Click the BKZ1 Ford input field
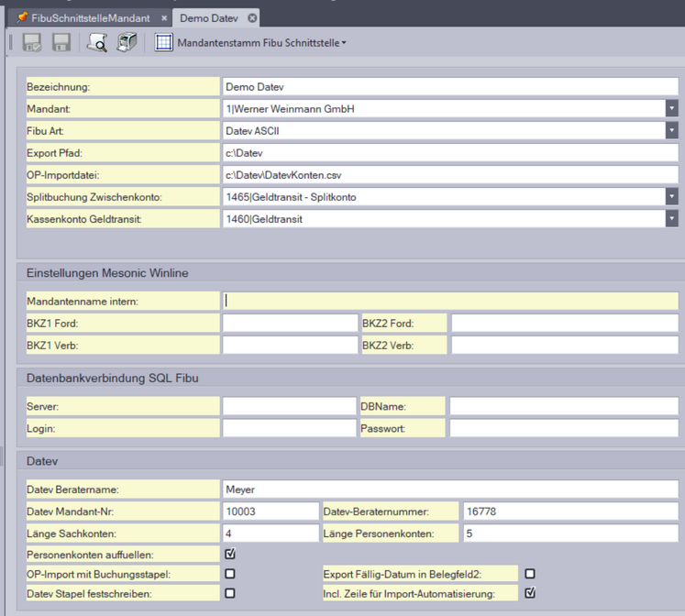Image resolution: width=685 pixels, height=616 pixels. click(290, 323)
